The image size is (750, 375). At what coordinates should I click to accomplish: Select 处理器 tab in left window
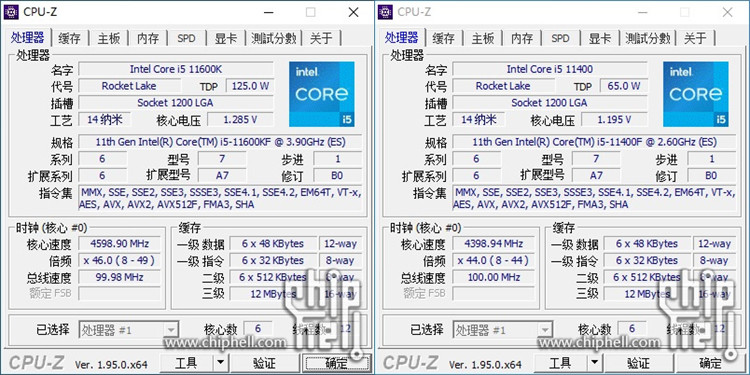tap(28, 37)
